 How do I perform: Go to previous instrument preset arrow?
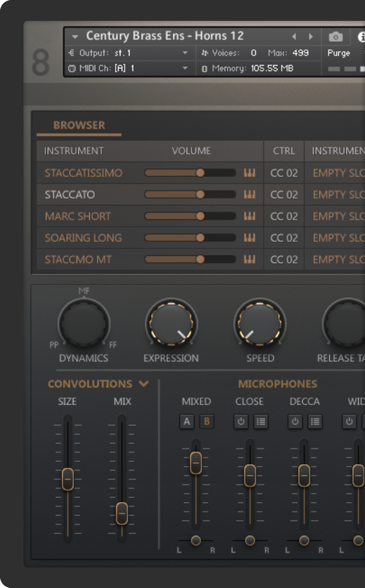[294, 37]
